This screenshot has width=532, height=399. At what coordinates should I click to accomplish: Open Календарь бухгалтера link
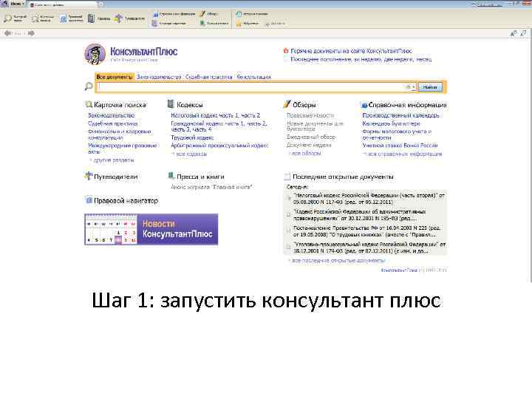pos(391,123)
